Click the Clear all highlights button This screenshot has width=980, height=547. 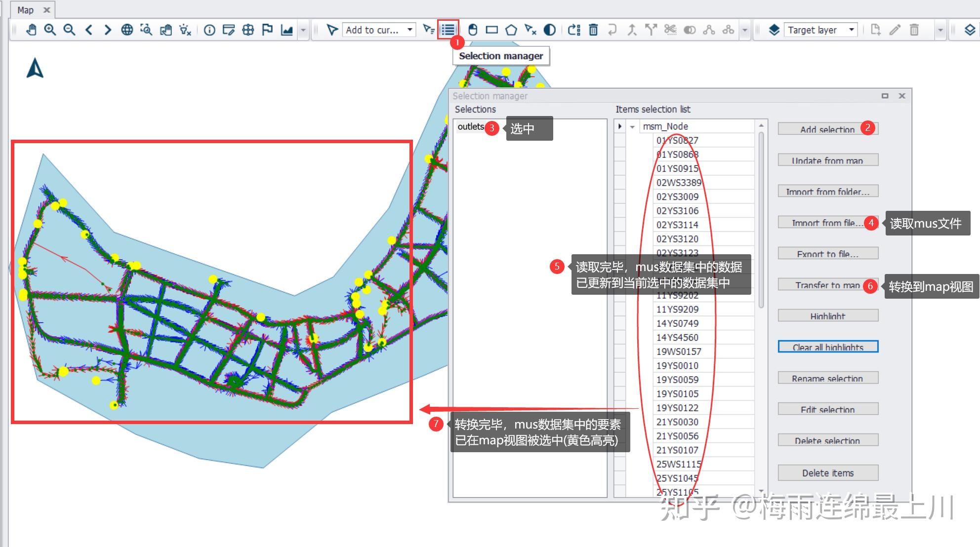point(828,347)
